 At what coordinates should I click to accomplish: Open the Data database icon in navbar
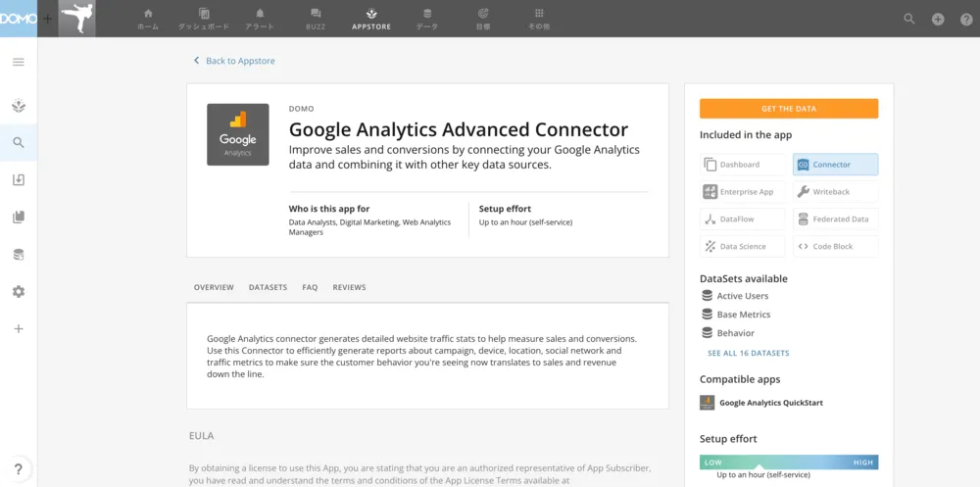[x=427, y=13]
